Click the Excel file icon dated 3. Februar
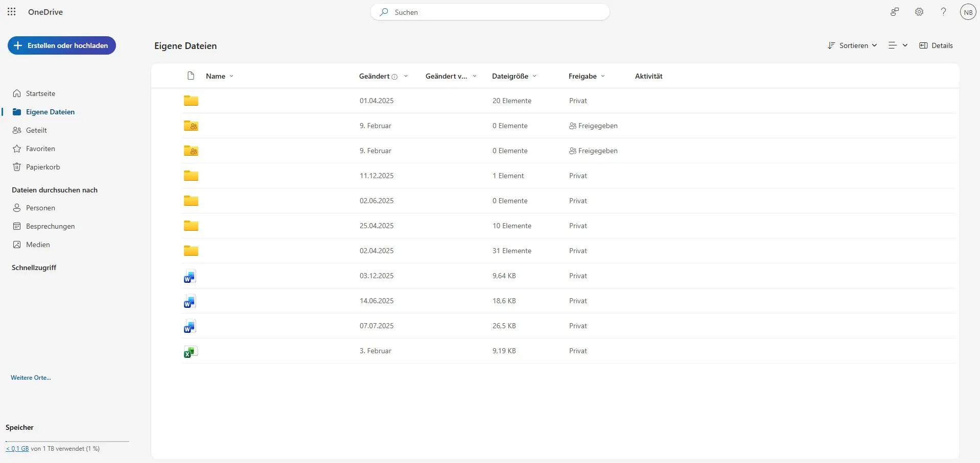The height and width of the screenshot is (463, 980). 190,352
